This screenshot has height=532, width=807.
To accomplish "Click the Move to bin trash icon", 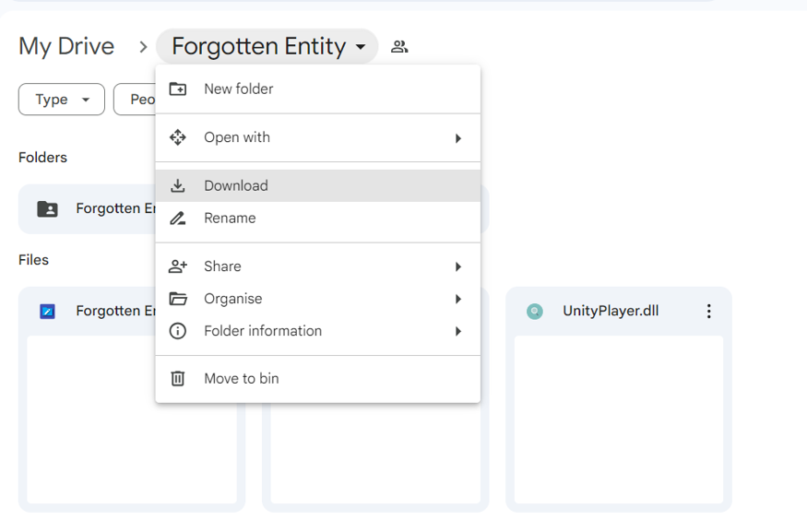I will click(x=178, y=379).
